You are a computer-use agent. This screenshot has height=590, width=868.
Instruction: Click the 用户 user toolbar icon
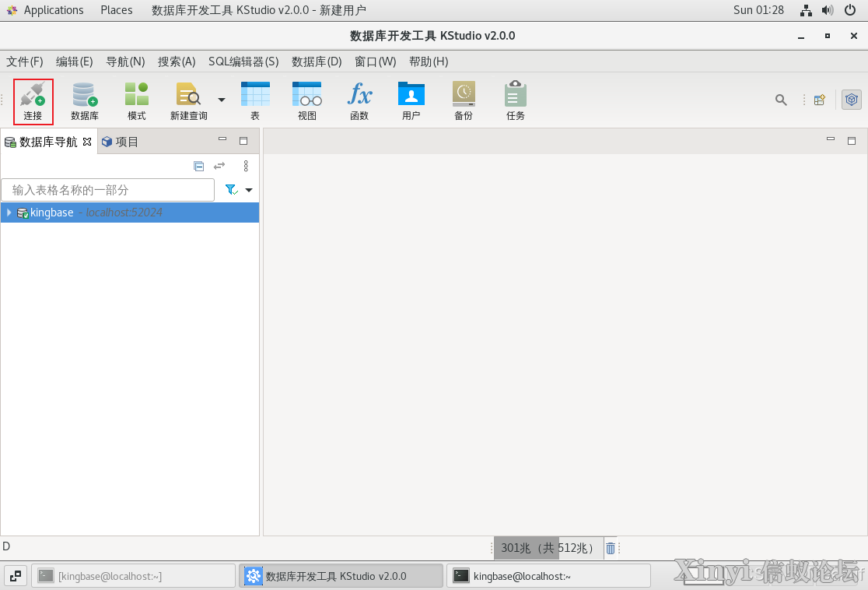411,101
